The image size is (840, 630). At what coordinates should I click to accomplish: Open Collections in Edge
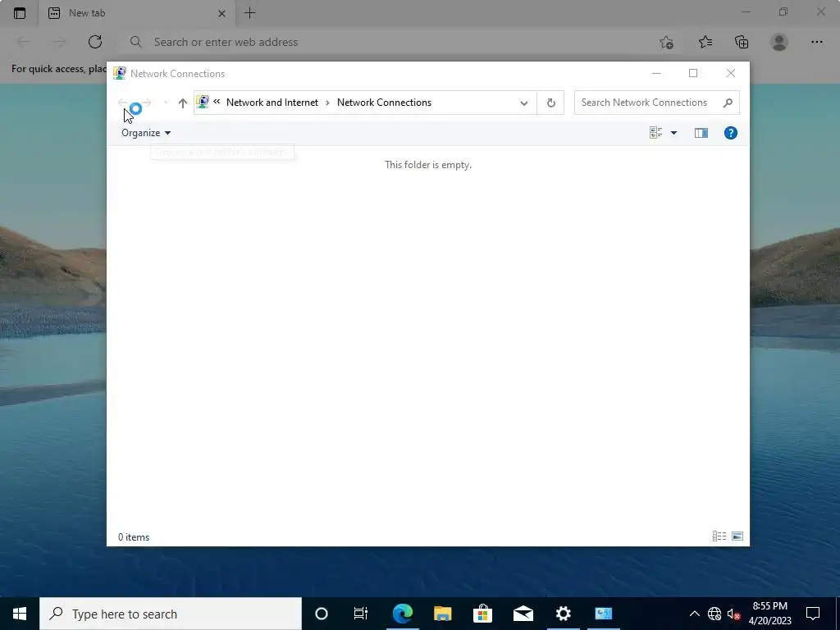[742, 42]
